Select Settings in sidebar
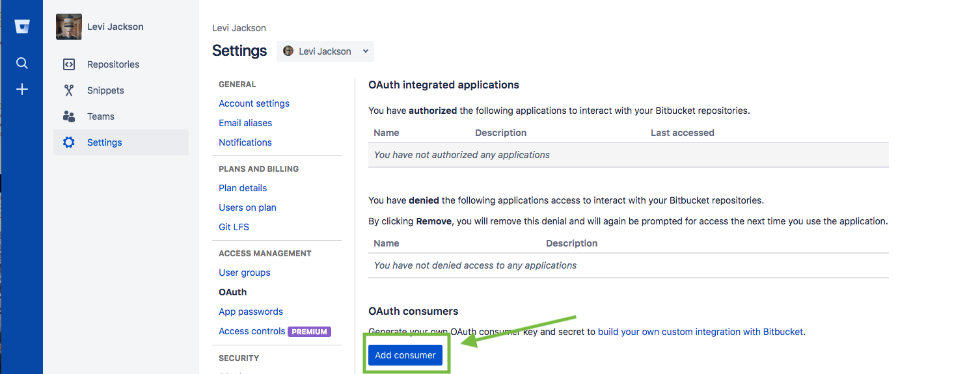 pyautogui.click(x=121, y=142)
